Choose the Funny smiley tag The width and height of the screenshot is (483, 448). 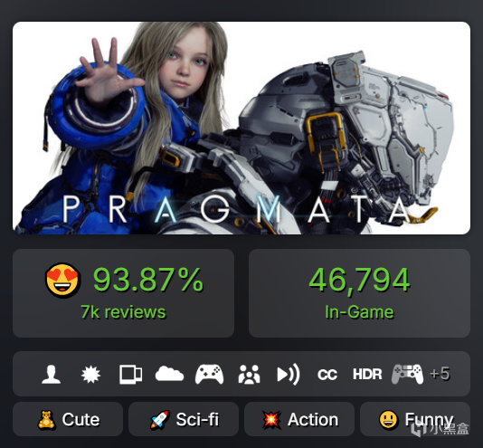pos(415,419)
